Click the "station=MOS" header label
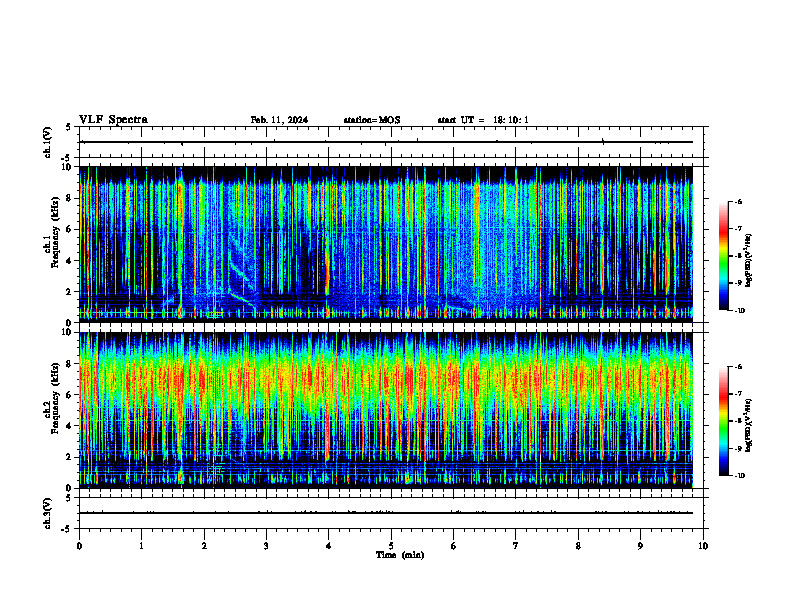Screen dimensions: 792x612 click(372, 120)
